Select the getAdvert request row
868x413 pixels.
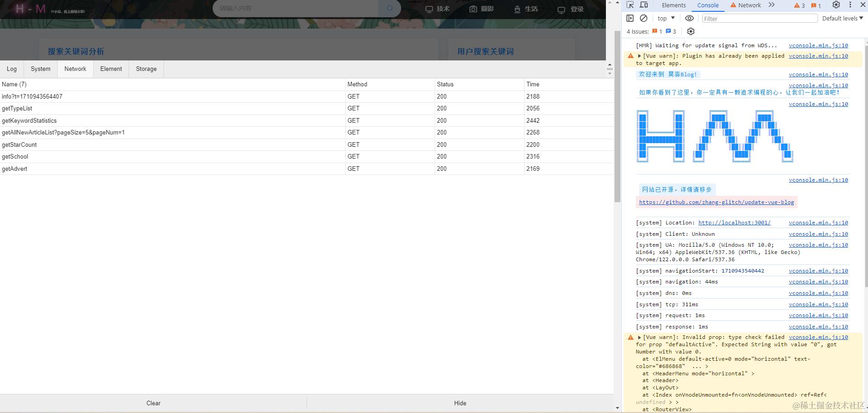coord(307,169)
